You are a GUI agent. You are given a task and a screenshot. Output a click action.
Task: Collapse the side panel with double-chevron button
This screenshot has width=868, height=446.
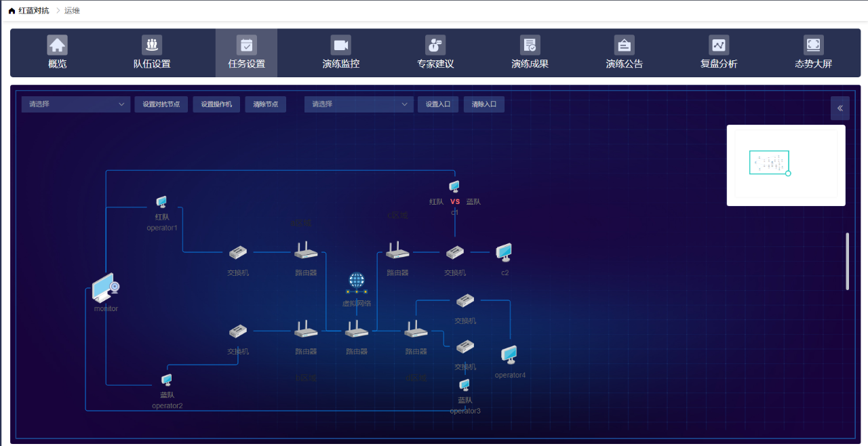840,108
